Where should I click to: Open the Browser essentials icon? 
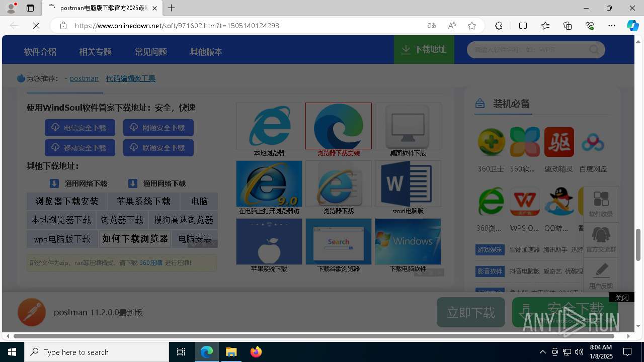(x=590, y=26)
